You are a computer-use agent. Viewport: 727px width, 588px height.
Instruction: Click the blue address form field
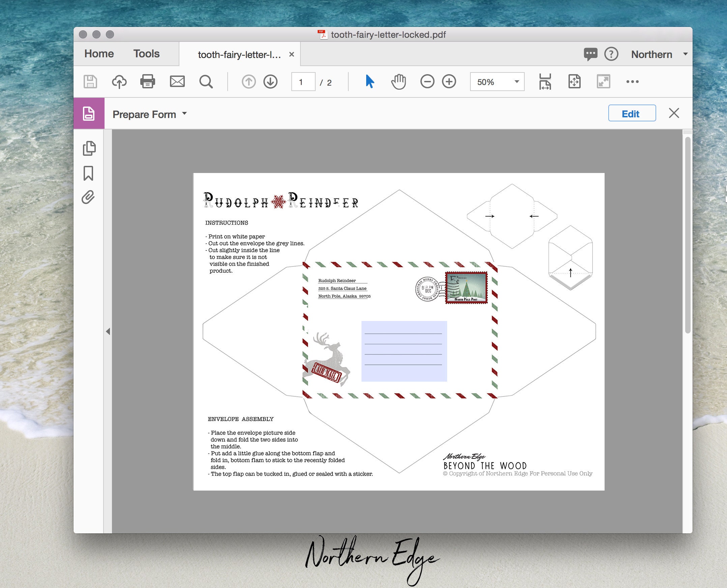[x=404, y=351]
